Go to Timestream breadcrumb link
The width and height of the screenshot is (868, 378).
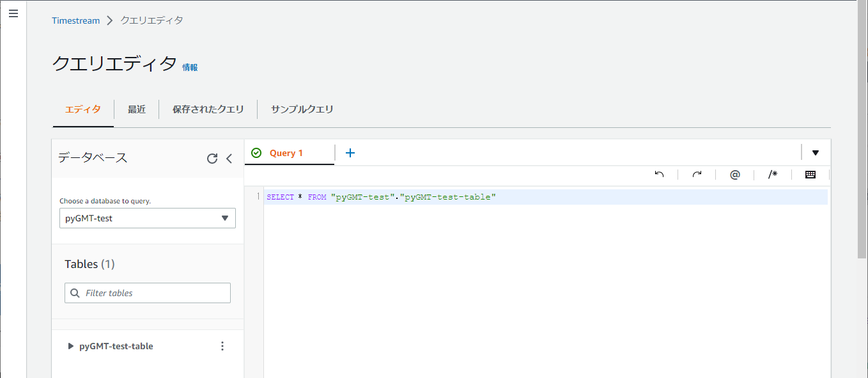[x=76, y=20]
